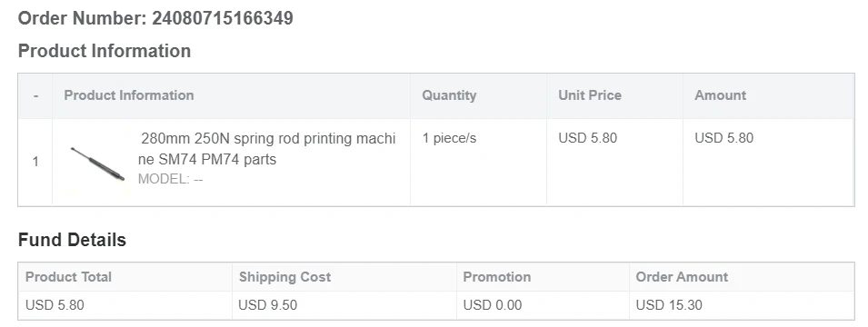Select row number 1 cell
Image resolution: width=868 pixels, height=327 pixels.
(x=35, y=162)
